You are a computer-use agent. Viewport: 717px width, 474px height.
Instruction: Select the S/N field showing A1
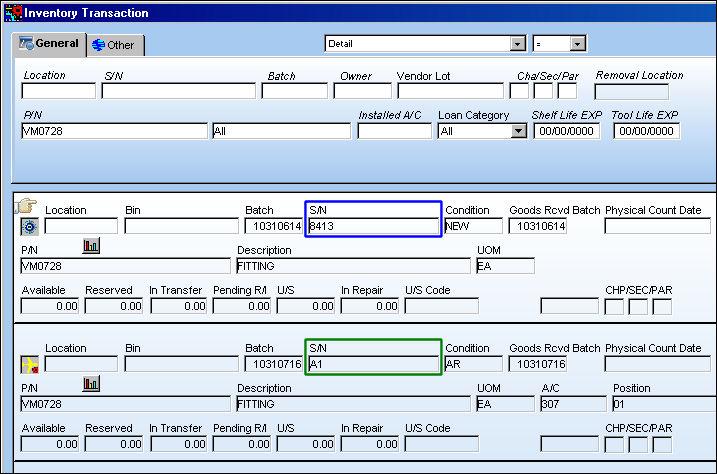coord(373,364)
